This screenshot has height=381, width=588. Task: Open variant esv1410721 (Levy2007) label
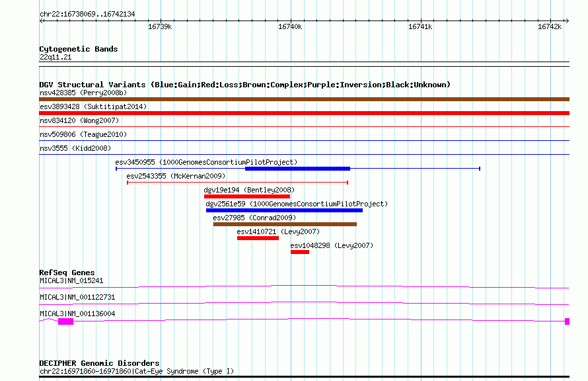[278, 232]
